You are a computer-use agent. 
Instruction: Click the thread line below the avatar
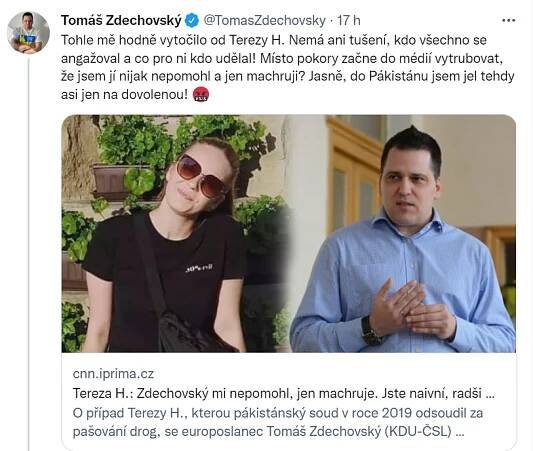coord(29,254)
